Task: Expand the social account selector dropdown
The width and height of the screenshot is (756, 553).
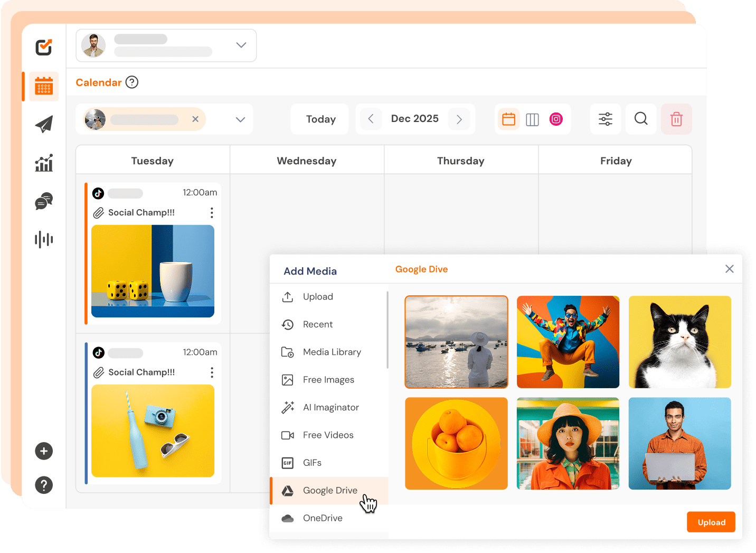Action: pos(240,119)
